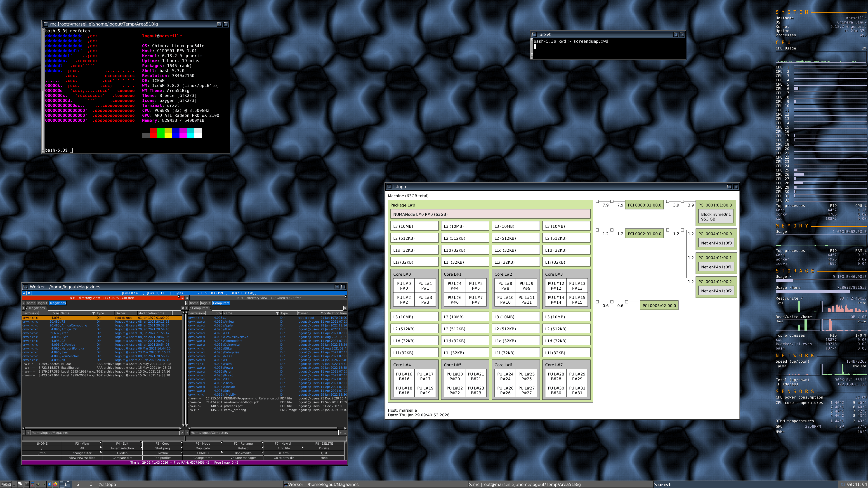Screen dimensions: 868x488
Task: Switch to workspace 2
Action: tap(78, 484)
